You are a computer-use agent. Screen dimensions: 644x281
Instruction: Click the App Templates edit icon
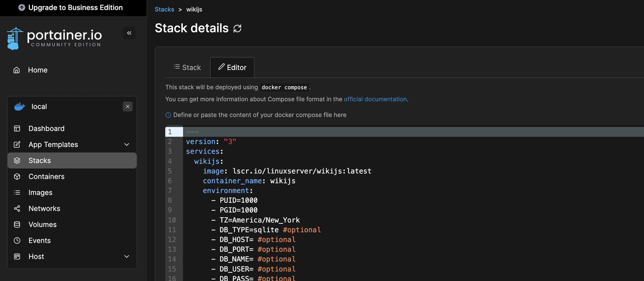(17, 144)
